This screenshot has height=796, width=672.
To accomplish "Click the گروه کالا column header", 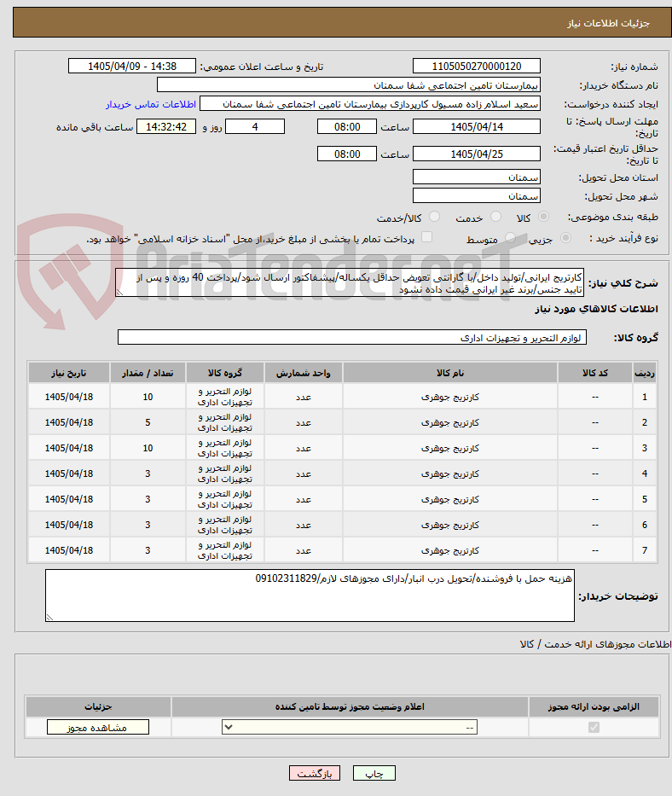I will (x=225, y=373).
